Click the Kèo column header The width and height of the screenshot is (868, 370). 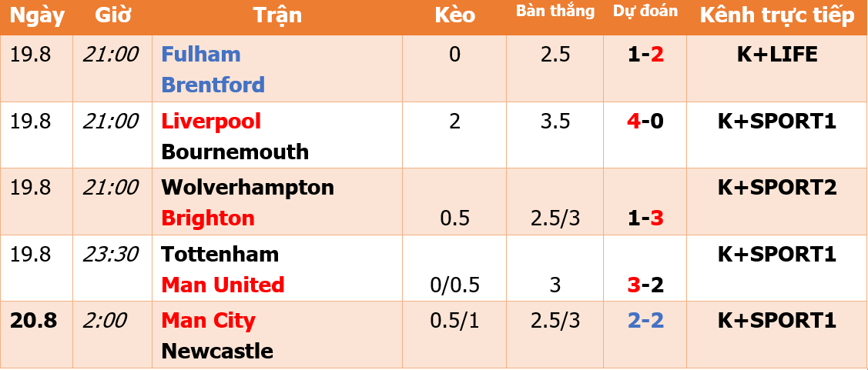[455, 15]
